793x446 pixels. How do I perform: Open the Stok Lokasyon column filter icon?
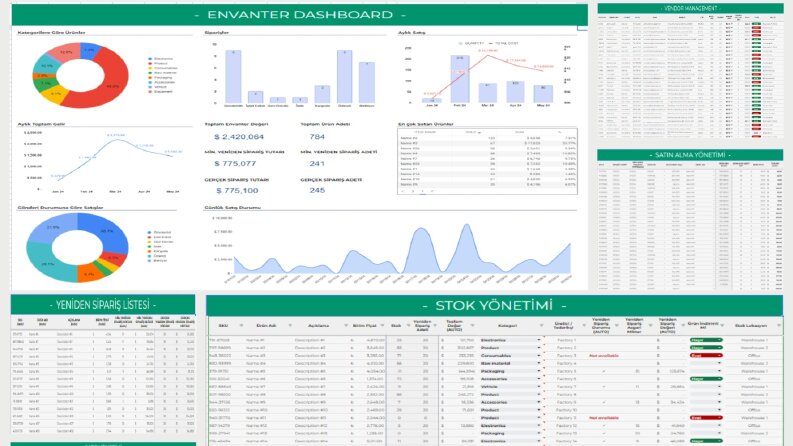coord(778,326)
